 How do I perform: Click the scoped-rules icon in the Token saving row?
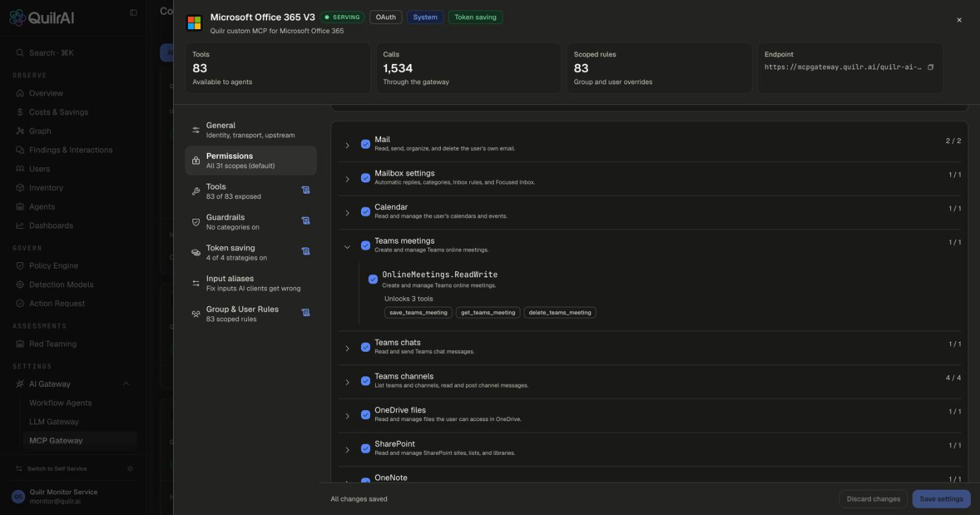point(305,251)
